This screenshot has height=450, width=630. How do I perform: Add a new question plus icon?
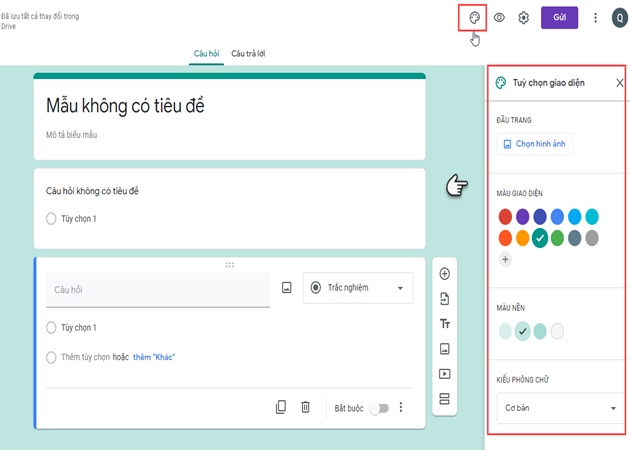(444, 274)
